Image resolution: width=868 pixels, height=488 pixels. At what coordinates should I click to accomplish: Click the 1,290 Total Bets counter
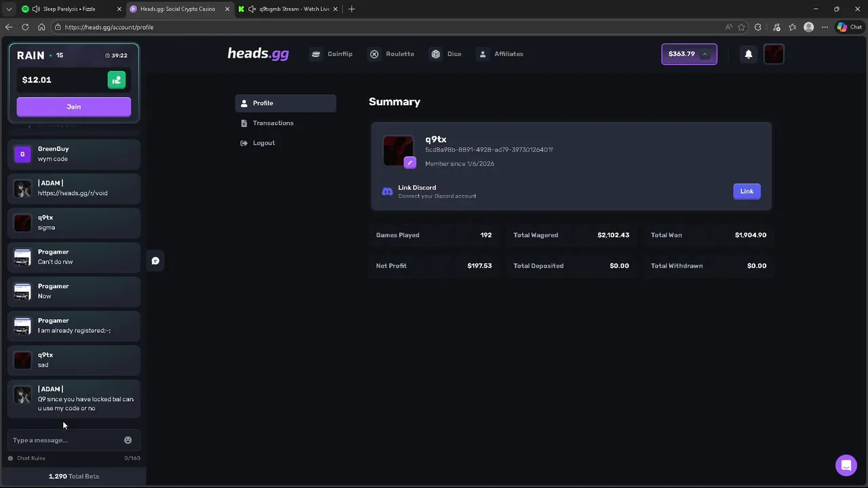click(x=74, y=476)
